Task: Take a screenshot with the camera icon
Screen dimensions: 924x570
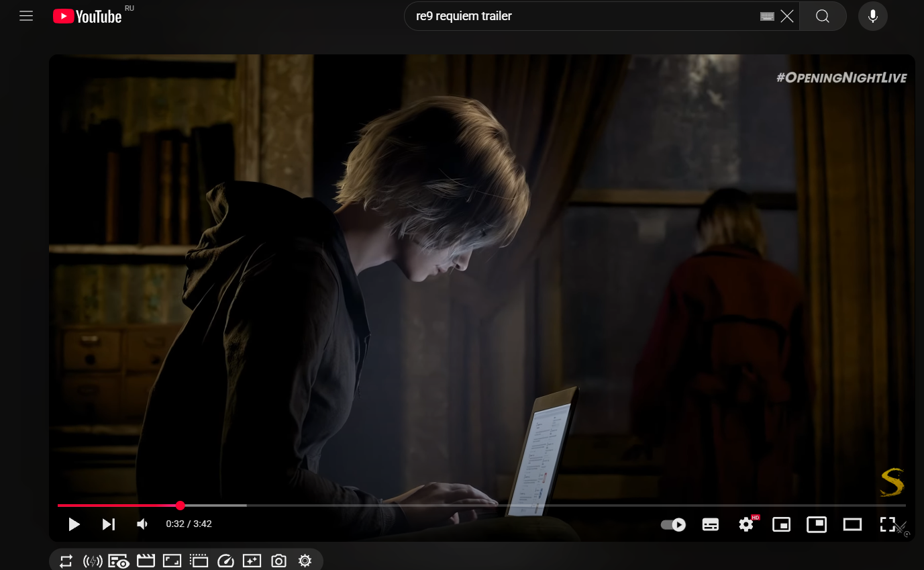Action: pos(278,561)
